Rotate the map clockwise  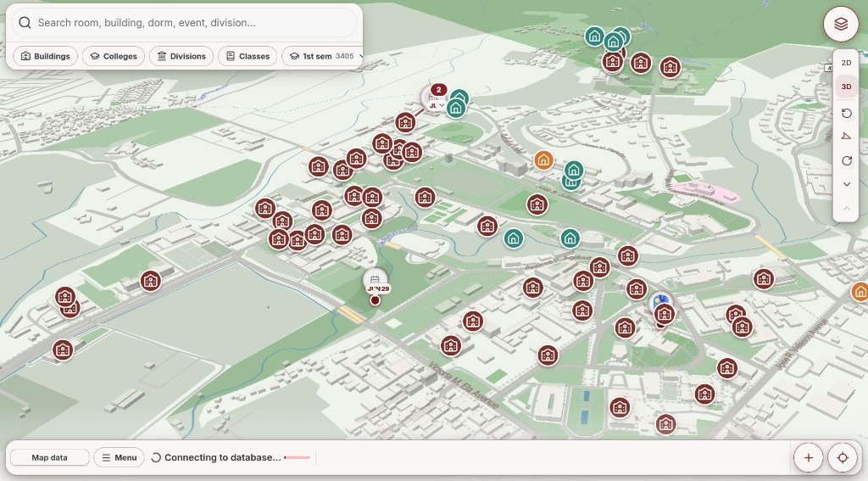[x=846, y=160]
